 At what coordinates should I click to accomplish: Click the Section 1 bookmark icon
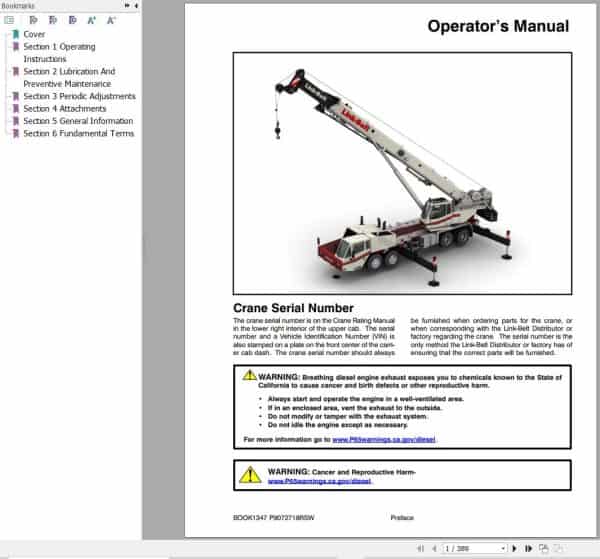coord(16,47)
